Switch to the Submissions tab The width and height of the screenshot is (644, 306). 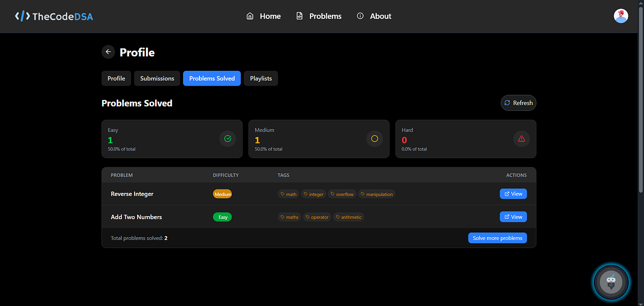click(157, 79)
